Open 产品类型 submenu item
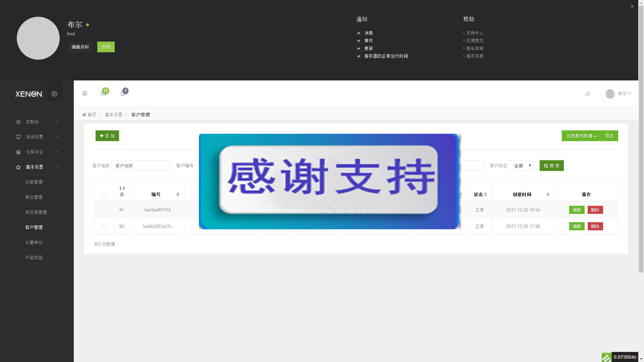Viewport: 644px width, 362px height. tap(34, 257)
